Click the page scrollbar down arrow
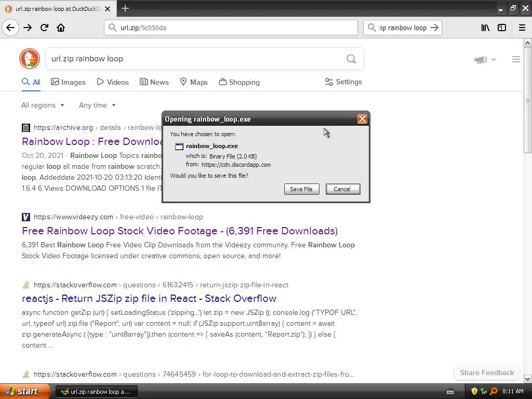Screen dimensions: 532x399 (x=527, y=379)
